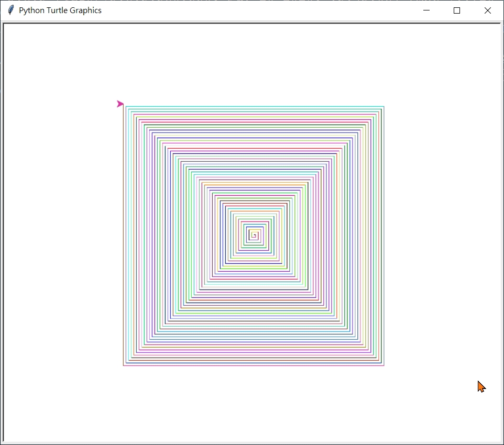Click the outermost brown vertical line
Viewport: 504px width, 445px height.
[124, 236]
